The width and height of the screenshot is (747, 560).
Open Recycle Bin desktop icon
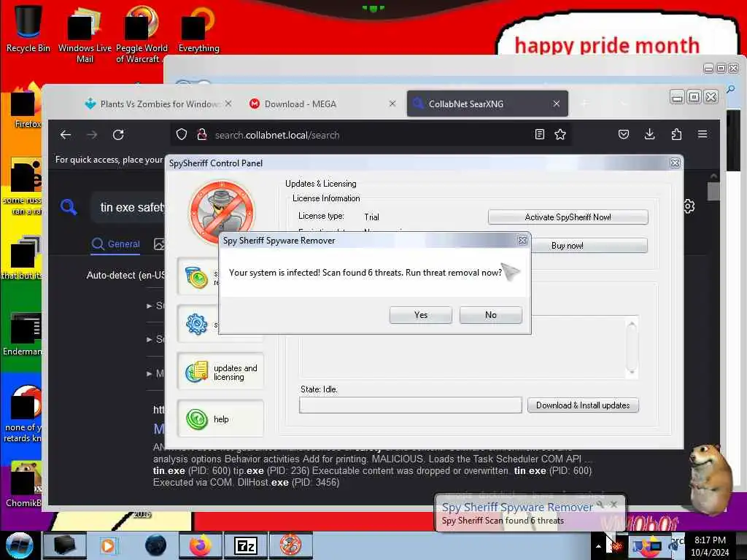[28, 28]
